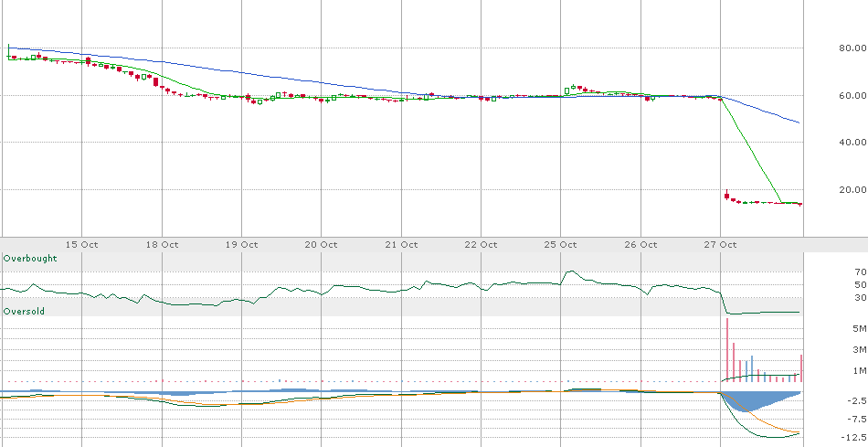Click the -7.5 MACD axis value
The height and width of the screenshot is (447, 868).
pos(857,419)
